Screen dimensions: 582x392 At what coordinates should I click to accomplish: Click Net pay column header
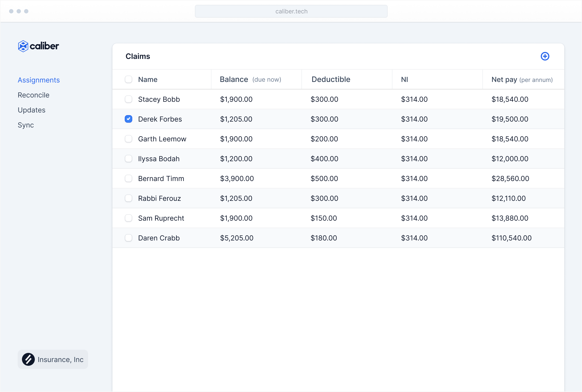(x=504, y=80)
